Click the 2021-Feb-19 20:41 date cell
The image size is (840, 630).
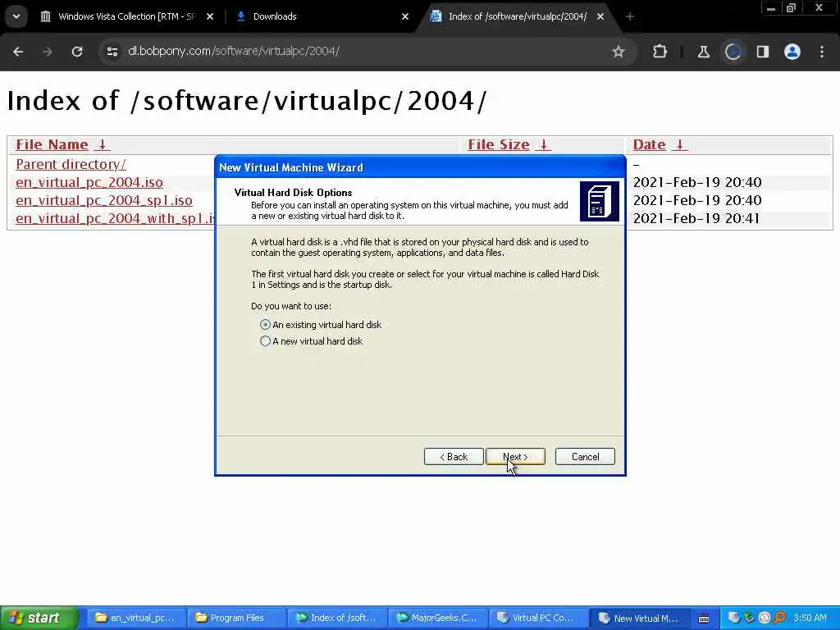tap(696, 218)
